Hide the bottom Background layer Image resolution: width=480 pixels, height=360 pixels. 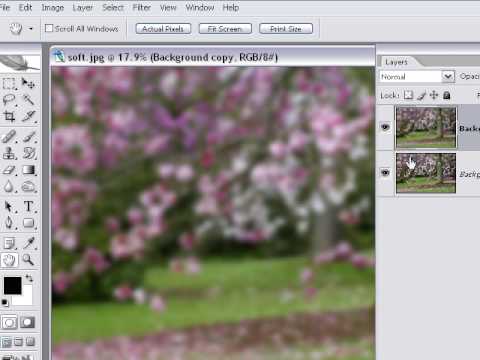[385, 173]
